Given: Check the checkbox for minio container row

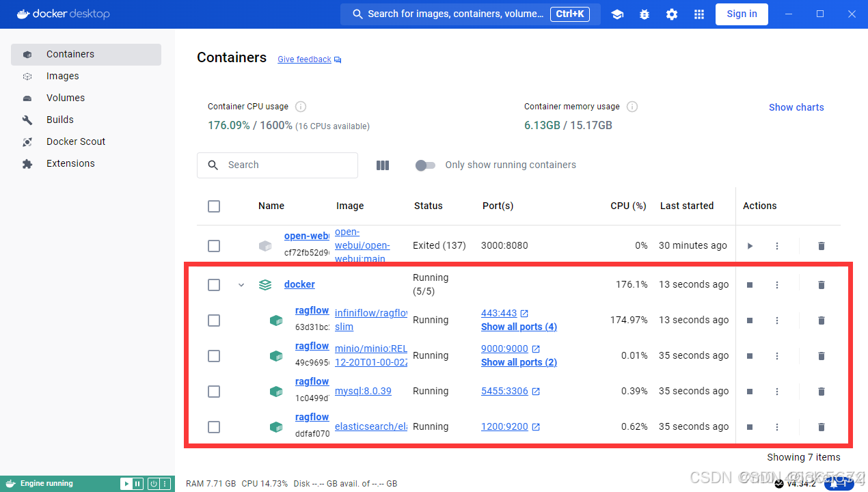Looking at the screenshot, I should [214, 356].
